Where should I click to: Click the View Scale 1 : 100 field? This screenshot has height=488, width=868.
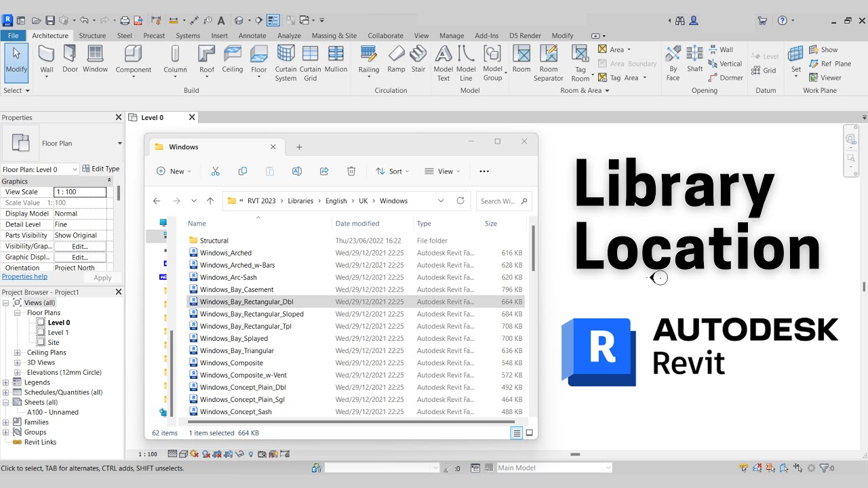coord(80,192)
